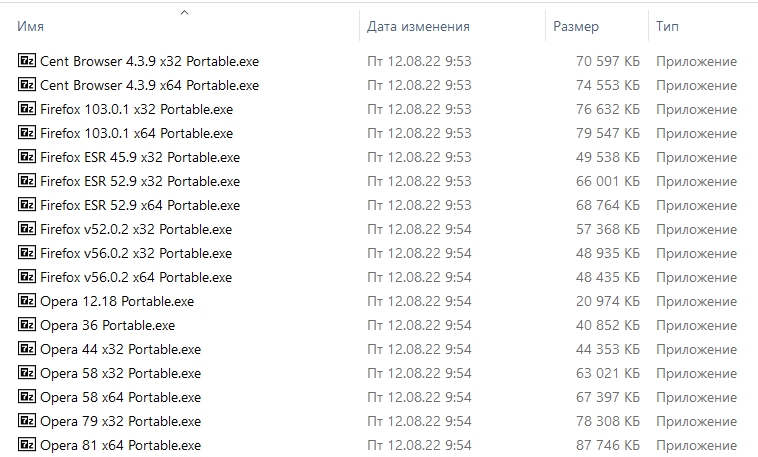
Task: Select the icon next to Firefox 103.0.1 x32 Portable.exe
Action: click(x=27, y=108)
